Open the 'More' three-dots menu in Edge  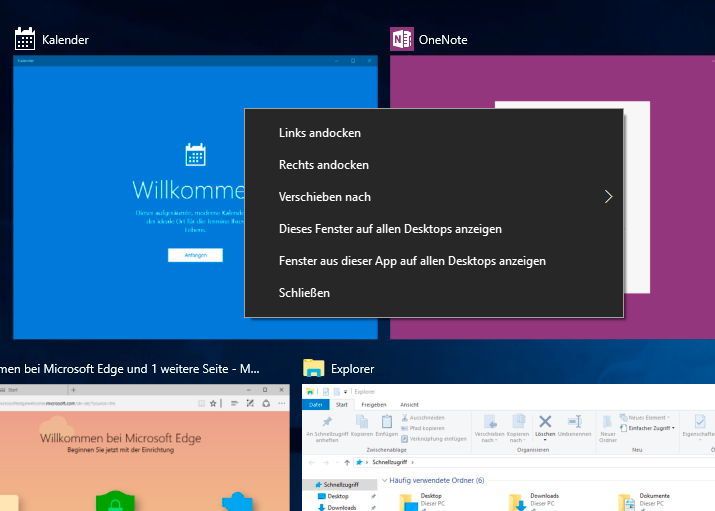[x=282, y=403]
